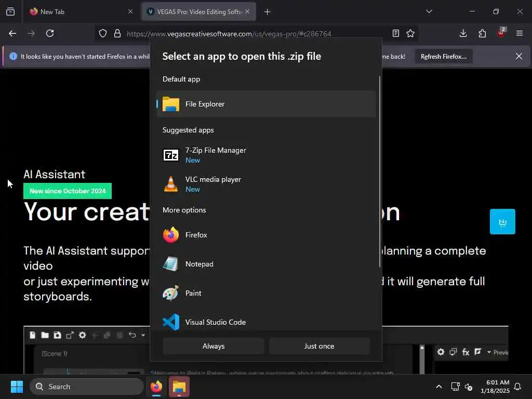Image resolution: width=532 pixels, height=399 pixels.
Task: Click save icon in VEGAS preview toolbar
Action: point(57,335)
